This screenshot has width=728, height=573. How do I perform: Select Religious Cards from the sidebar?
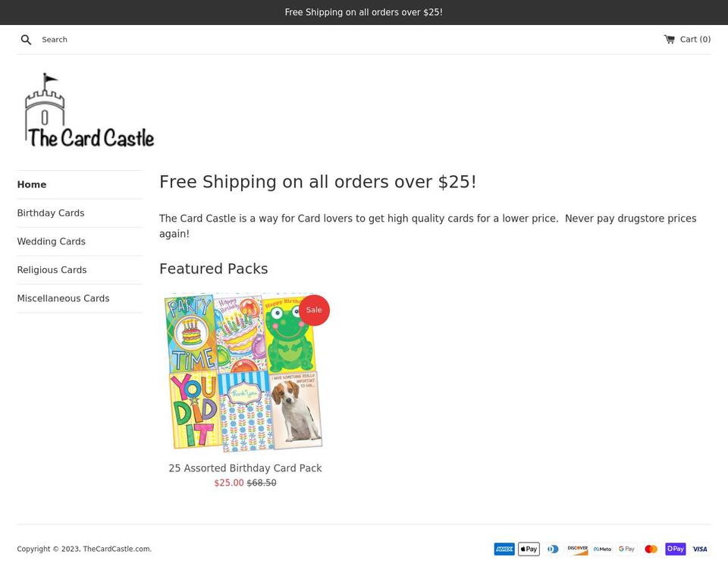52,269
